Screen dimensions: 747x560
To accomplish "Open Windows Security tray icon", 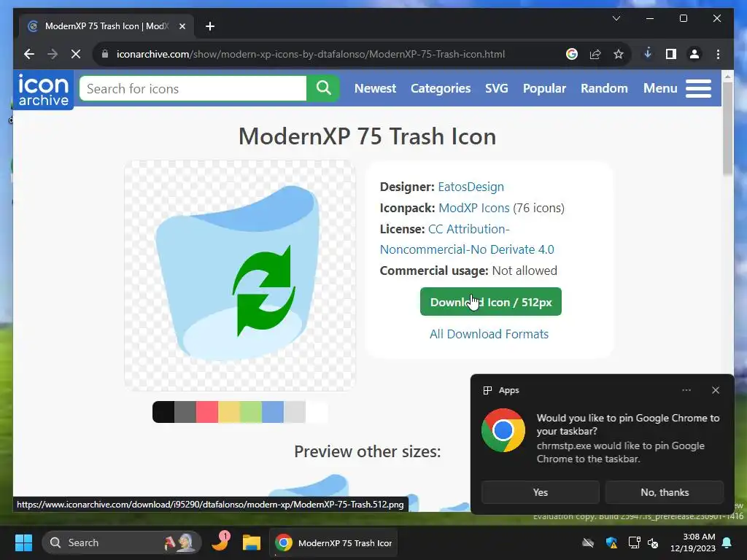I will click(611, 542).
